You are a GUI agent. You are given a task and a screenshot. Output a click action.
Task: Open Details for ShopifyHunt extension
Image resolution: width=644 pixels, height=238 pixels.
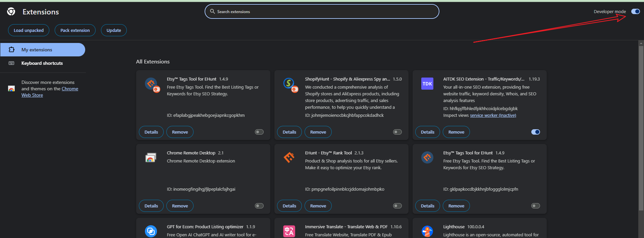click(289, 132)
